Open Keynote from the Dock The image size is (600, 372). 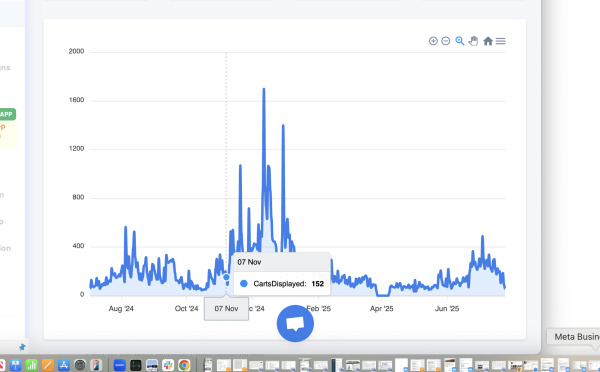click(x=16, y=365)
